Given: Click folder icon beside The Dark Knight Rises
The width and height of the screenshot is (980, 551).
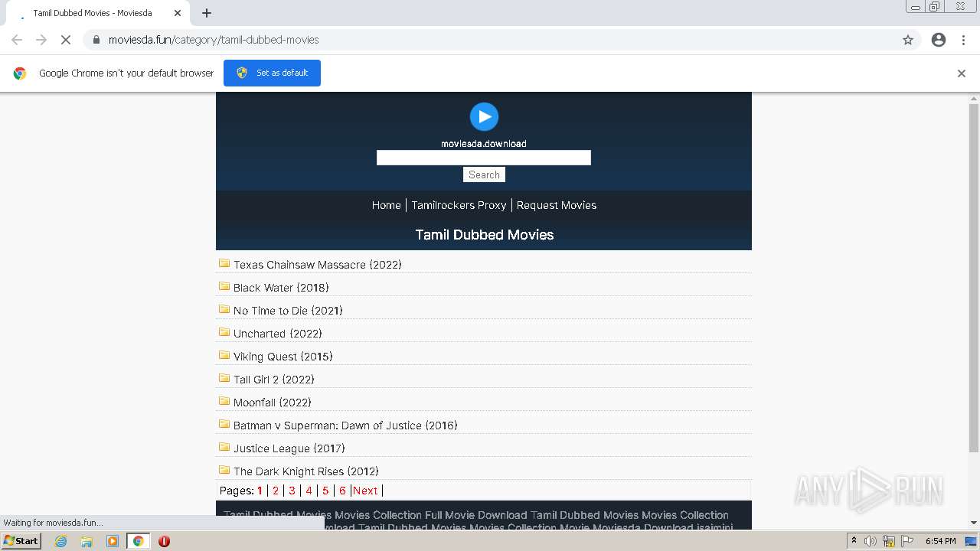Looking at the screenshot, I should point(224,470).
